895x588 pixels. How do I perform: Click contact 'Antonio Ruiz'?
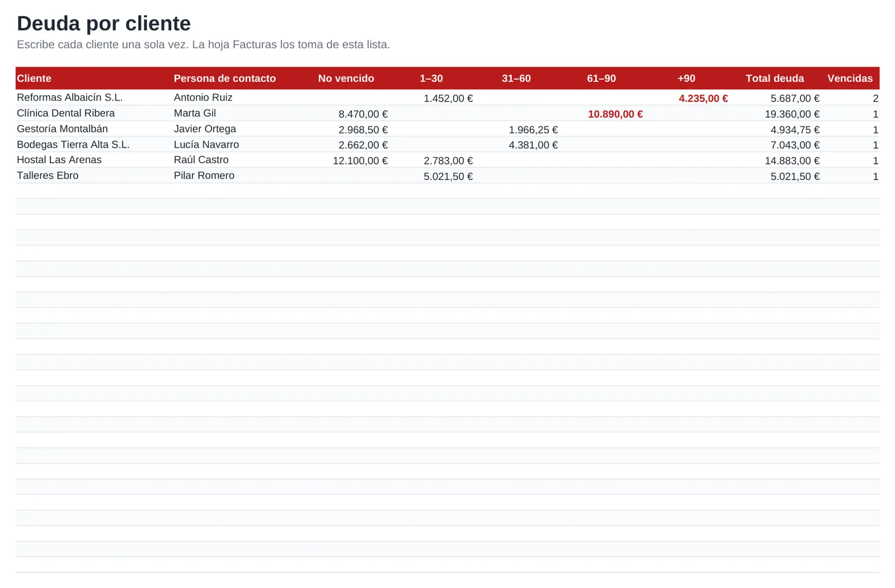point(203,97)
